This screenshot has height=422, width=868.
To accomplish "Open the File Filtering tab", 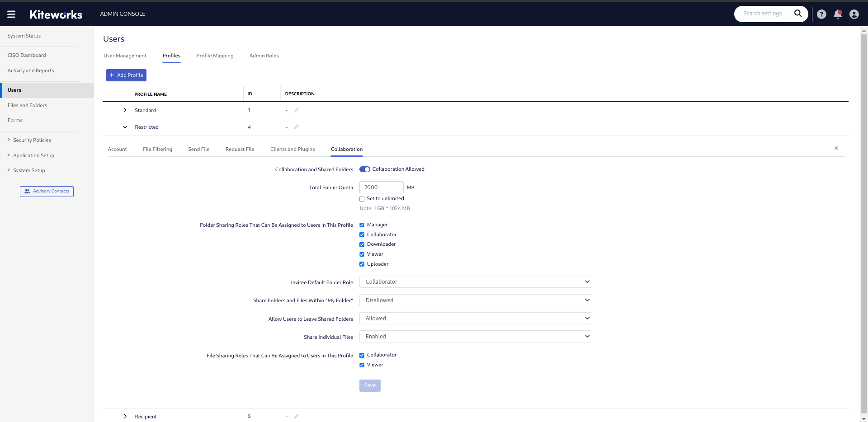I will pos(157,149).
